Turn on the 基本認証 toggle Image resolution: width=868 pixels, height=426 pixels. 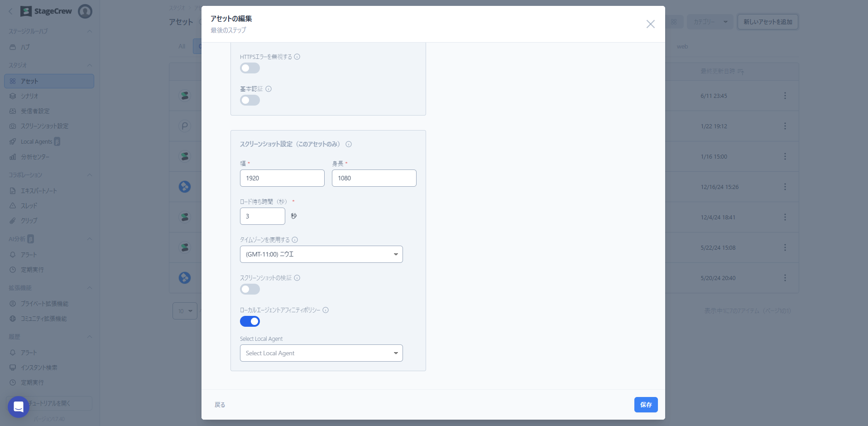point(250,100)
